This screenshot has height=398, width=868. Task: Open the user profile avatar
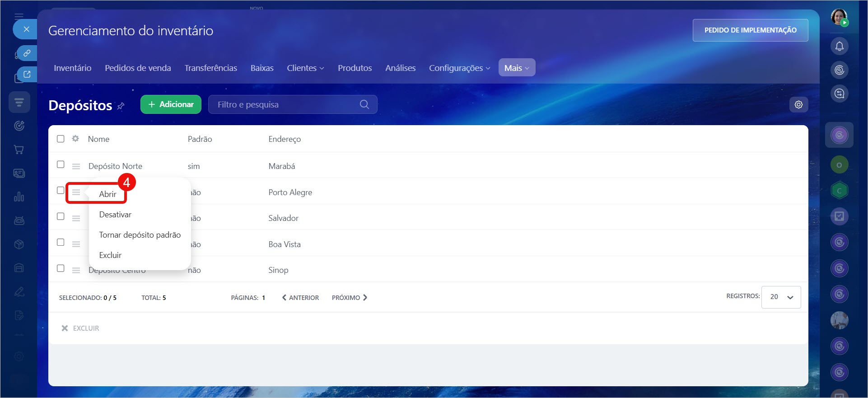coord(839,17)
